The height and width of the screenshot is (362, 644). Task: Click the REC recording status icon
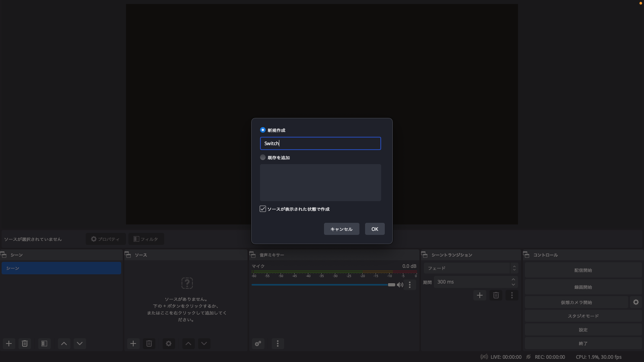pyautogui.click(x=528, y=357)
